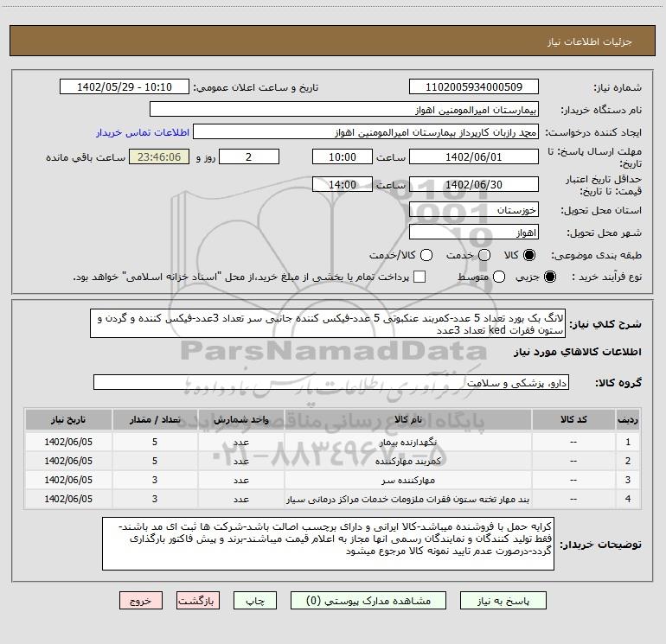
Task: Select the کالا radio button
Action: pyautogui.click(x=529, y=255)
